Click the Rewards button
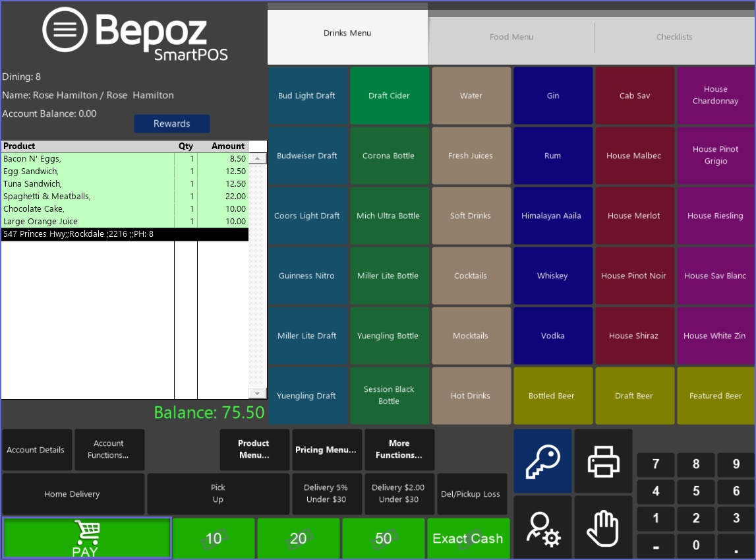Viewport: 756px width, 560px height. tap(171, 123)
